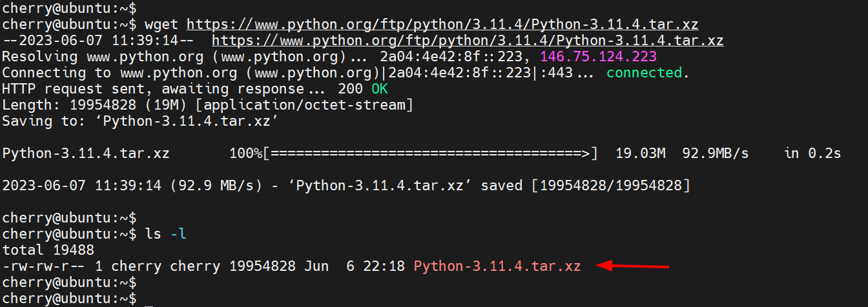Click the download progress bar
This screenshot has width=868, height=307.
(x=429, y=153)
